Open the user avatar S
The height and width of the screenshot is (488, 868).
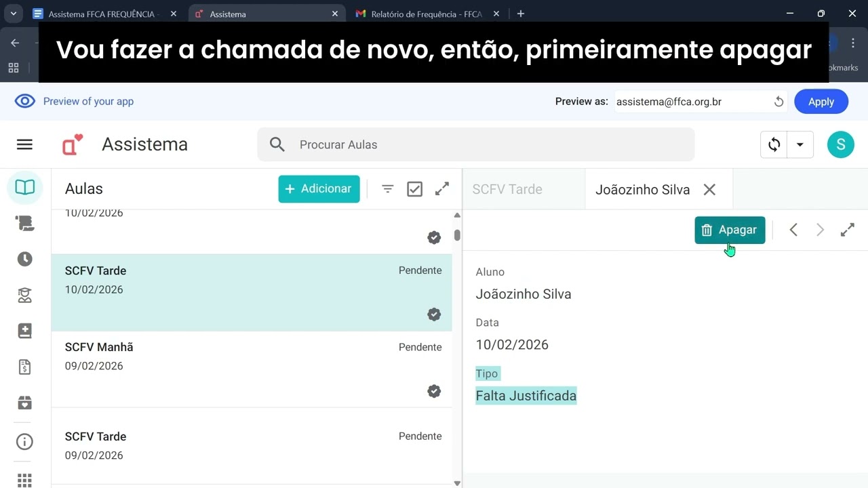[841, 144]
